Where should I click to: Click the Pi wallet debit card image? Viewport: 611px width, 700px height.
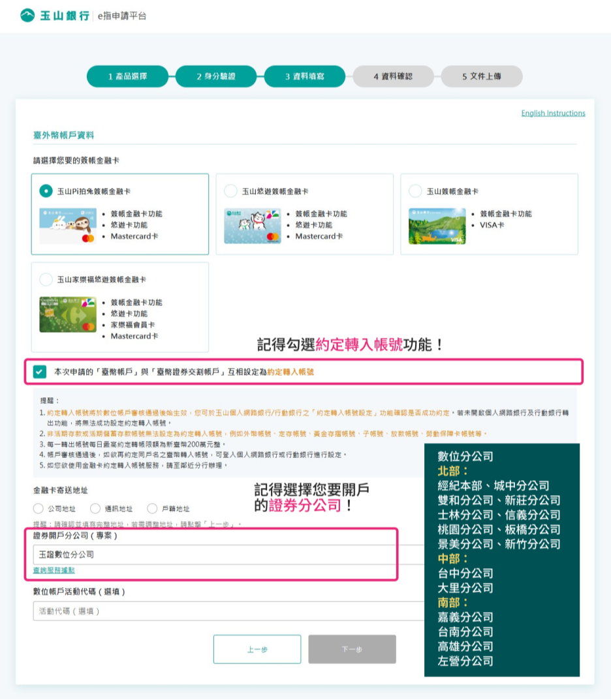click(68, 226)
